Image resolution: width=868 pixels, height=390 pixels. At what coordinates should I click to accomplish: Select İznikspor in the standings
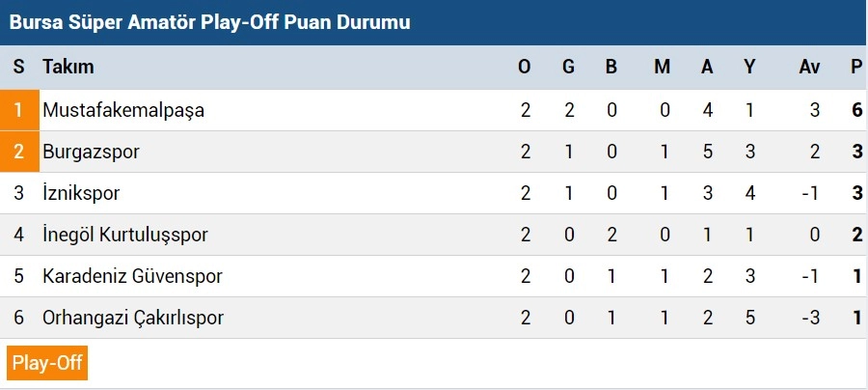(x=81, y=193)
